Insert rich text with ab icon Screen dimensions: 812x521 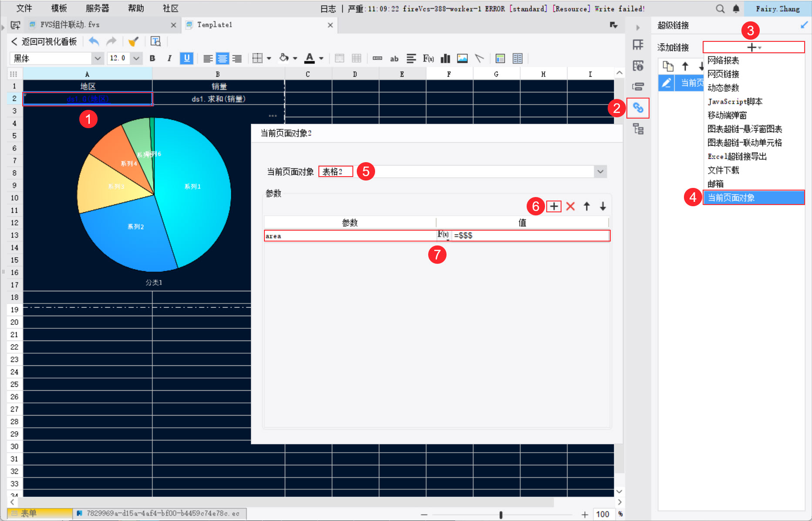pos(394,58)
